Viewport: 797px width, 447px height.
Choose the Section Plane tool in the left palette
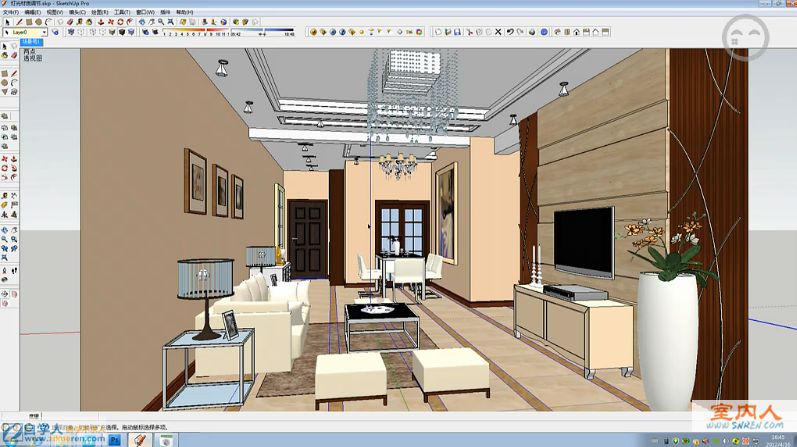tap(5, 293)
